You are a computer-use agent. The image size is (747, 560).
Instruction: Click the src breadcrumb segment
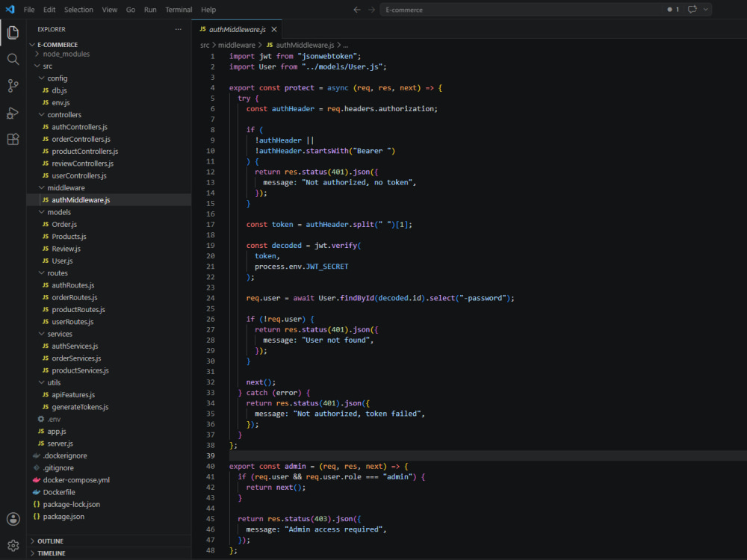tap(205, 46)
